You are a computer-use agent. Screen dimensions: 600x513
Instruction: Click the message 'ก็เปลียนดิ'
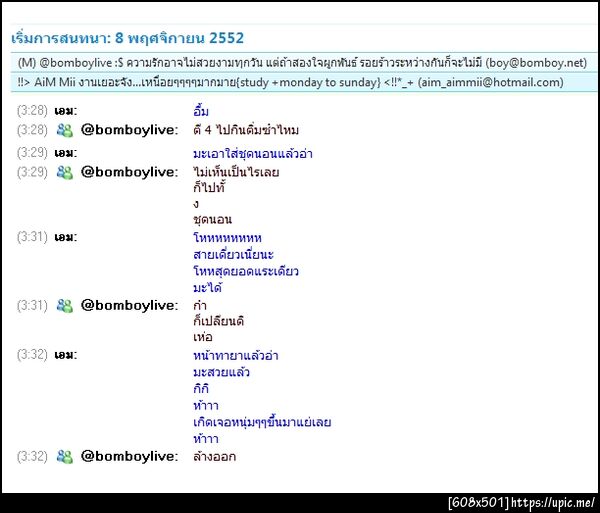pyautogui.click(x=218, y=321)
